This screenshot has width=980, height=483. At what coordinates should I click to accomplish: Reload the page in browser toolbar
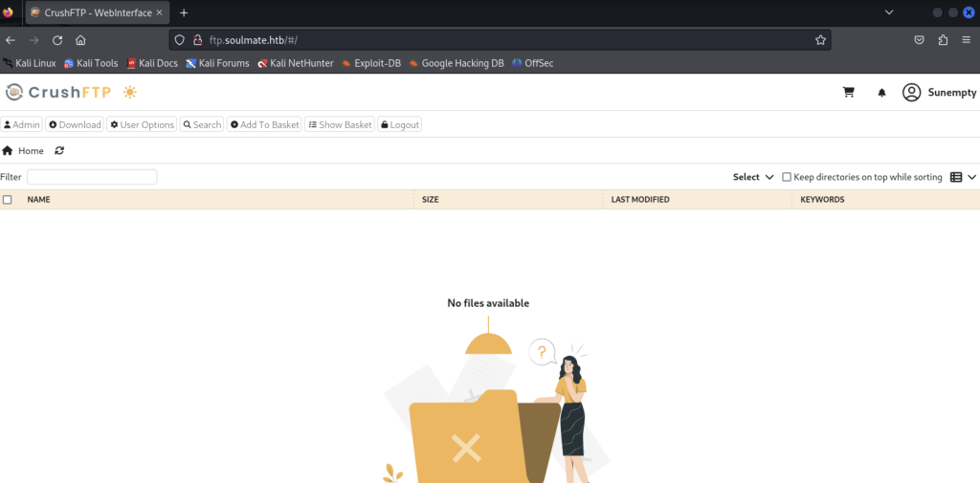[57, 40]
